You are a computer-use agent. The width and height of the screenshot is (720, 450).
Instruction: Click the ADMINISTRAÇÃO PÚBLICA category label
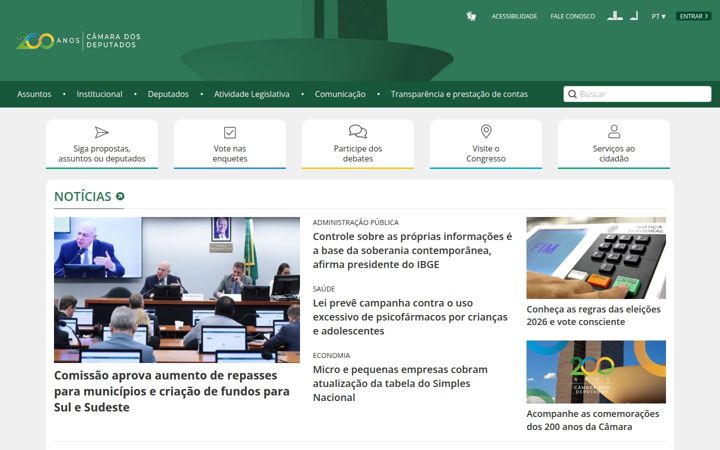(355, 222)
